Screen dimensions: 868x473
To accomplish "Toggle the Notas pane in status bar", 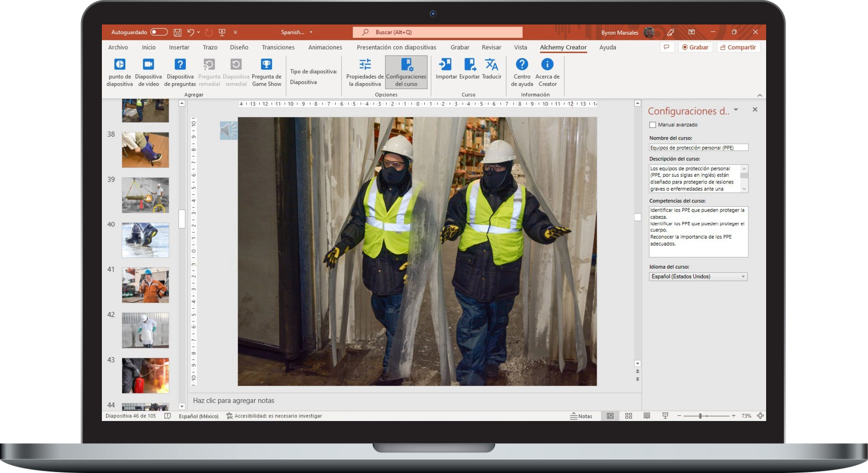I will click(x=581, y=416).
